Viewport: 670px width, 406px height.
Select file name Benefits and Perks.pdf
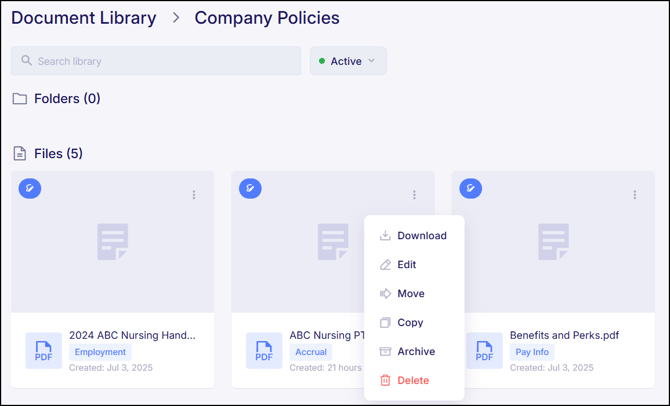point(564,335)
